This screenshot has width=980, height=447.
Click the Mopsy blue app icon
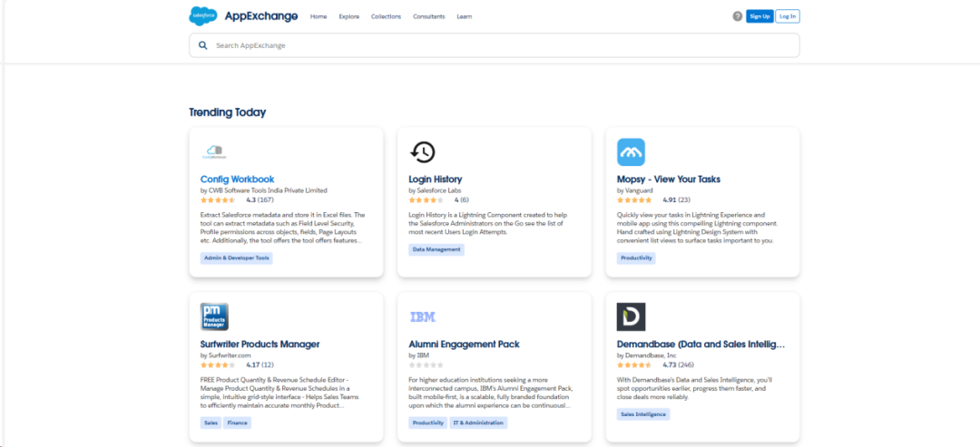pyautogui.click(x=631, y=151)
